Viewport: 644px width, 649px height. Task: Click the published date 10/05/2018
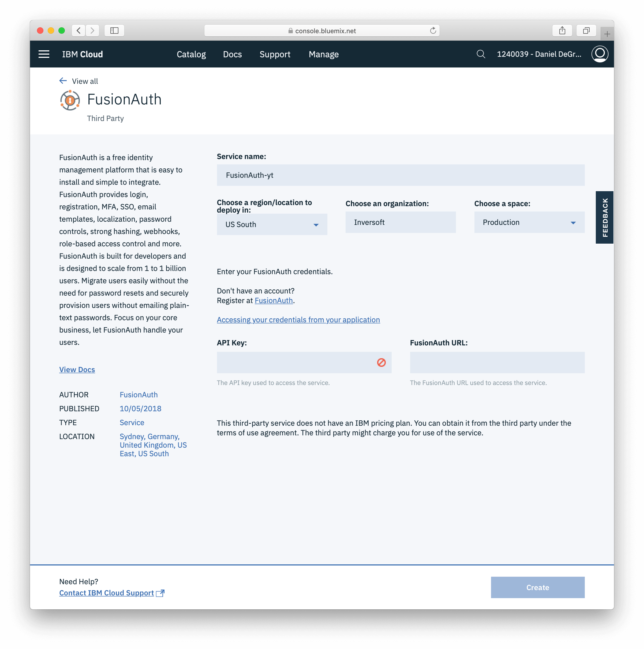click(x=140, y=409)
